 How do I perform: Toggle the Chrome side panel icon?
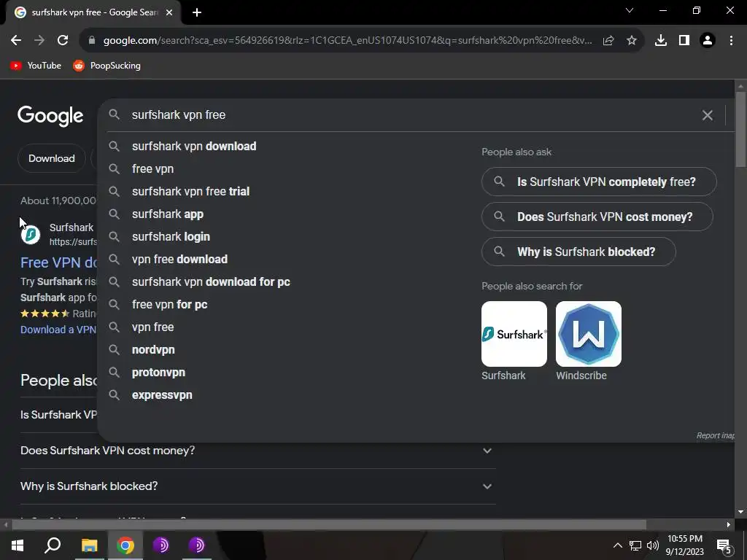[684, 41]
